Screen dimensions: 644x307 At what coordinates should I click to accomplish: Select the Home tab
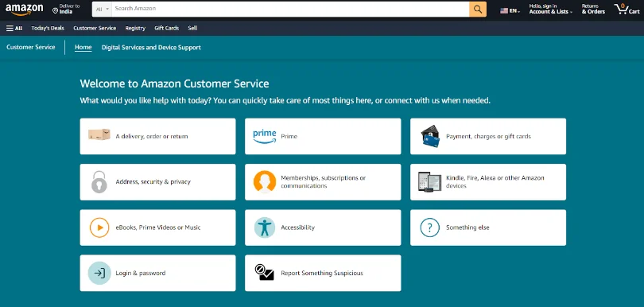[x=83, y=48]
